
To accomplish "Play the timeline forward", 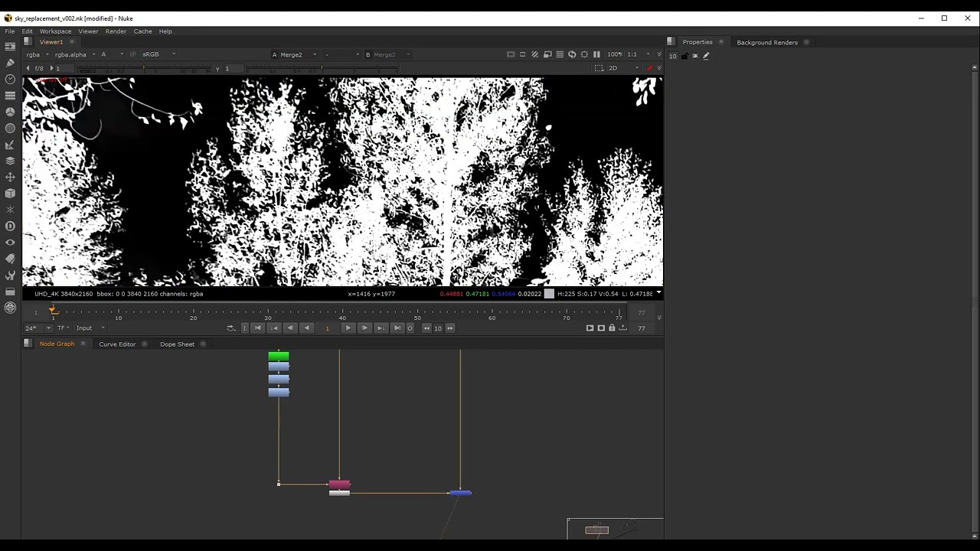I will pos(348,328).
